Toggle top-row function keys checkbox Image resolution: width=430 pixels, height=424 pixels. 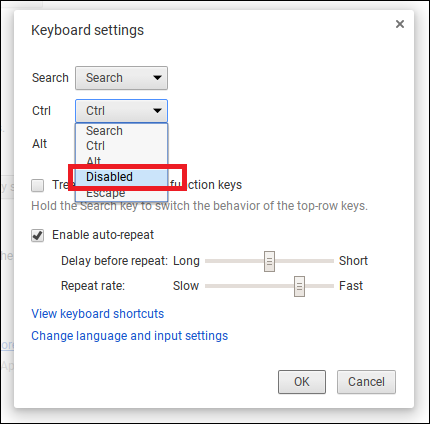pyautogui.click(x=37, y=185)
